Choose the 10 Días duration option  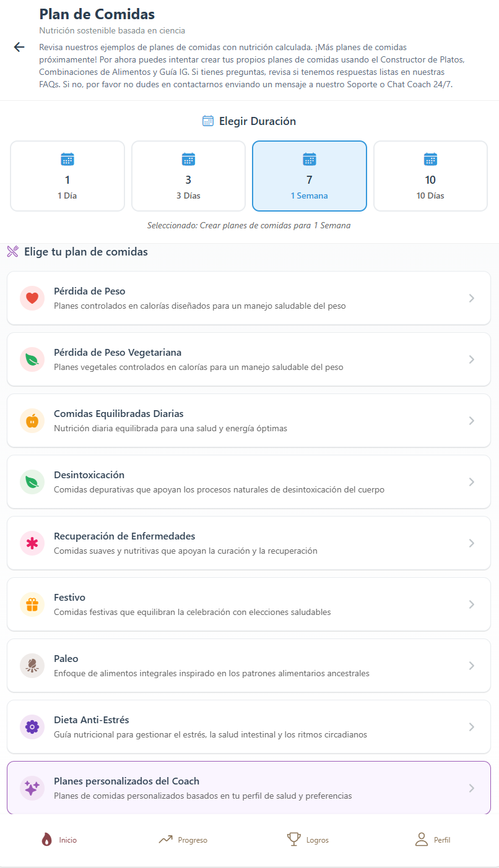click(x=430, y=176)
